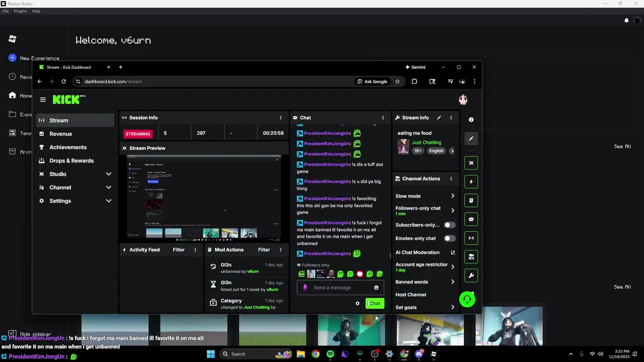Go back in the browser

[x=40, y=81]
